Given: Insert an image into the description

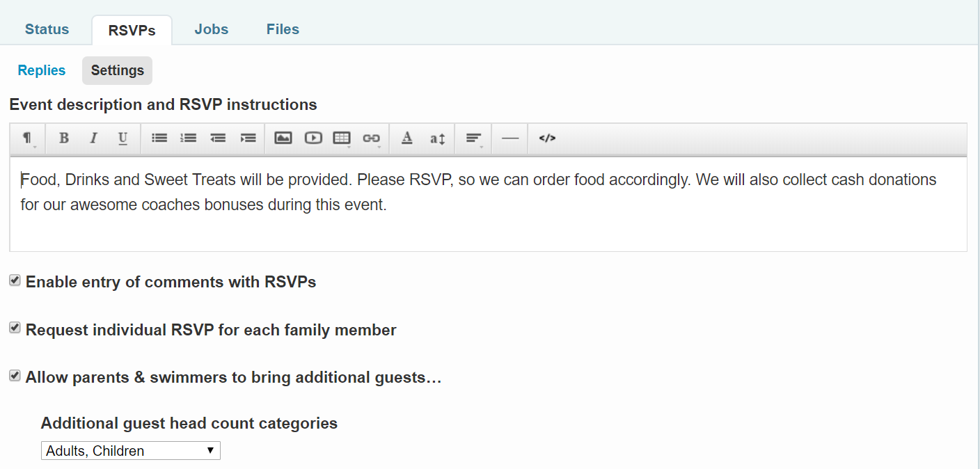Looking at the screenshot, I should pyautogui.click(x=283, y=138).
